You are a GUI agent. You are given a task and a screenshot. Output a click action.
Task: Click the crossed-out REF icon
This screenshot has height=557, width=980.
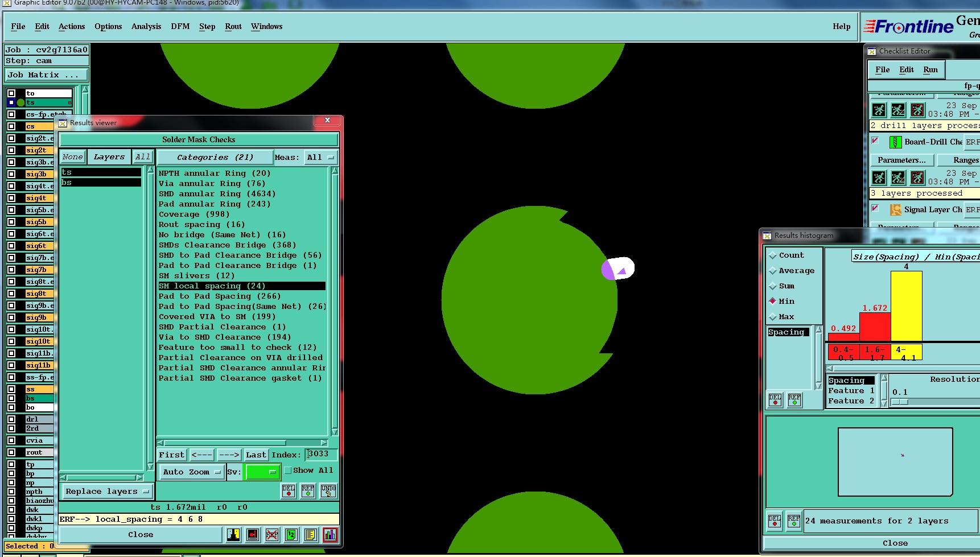pos(272,535)
